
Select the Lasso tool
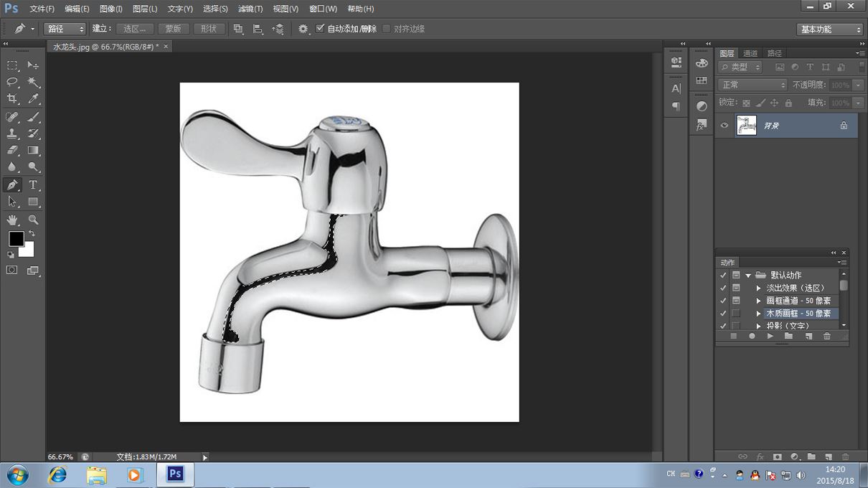coord(12,83)
